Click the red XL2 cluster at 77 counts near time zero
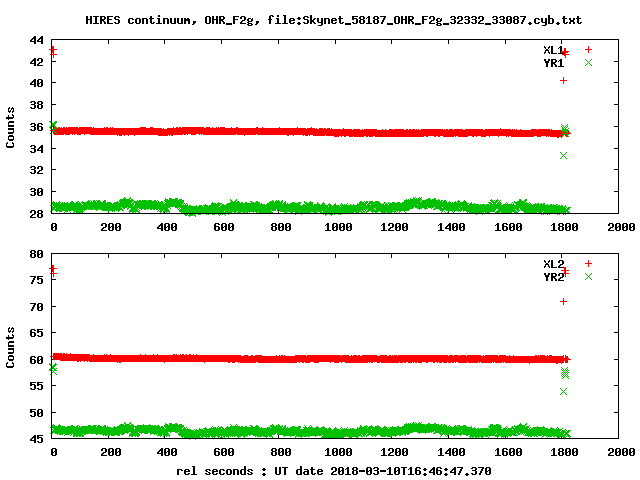 [x=53, y=271]
